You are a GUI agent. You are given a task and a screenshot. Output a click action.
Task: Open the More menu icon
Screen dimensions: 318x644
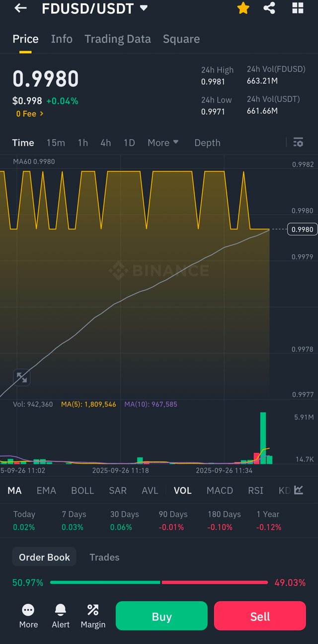pos(28,616)
